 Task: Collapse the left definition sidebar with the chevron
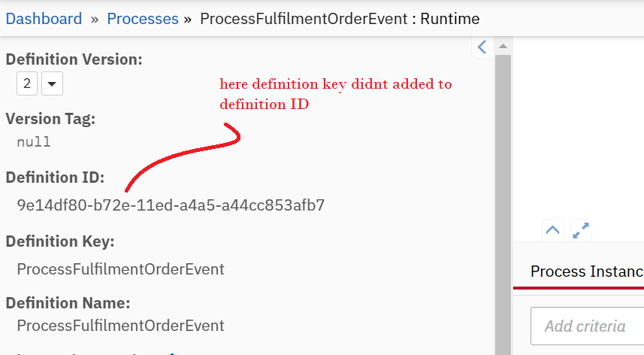click(482, 47)
